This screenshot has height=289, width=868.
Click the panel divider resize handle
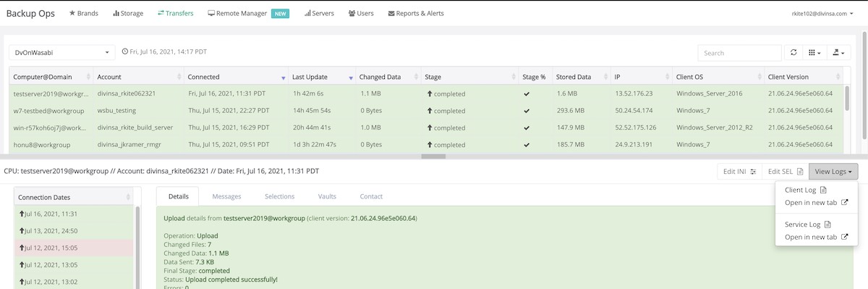(433, 156)
